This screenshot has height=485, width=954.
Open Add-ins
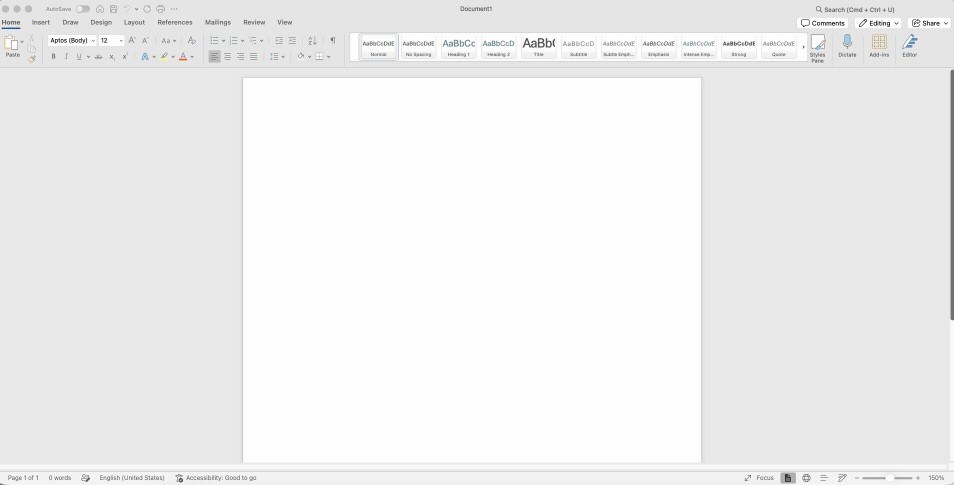pos(879,46)
